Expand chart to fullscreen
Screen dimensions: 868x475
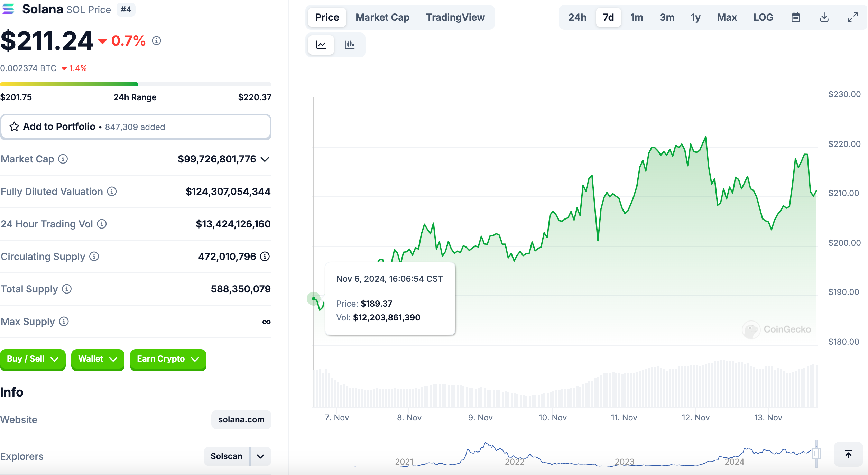point(852,17)
